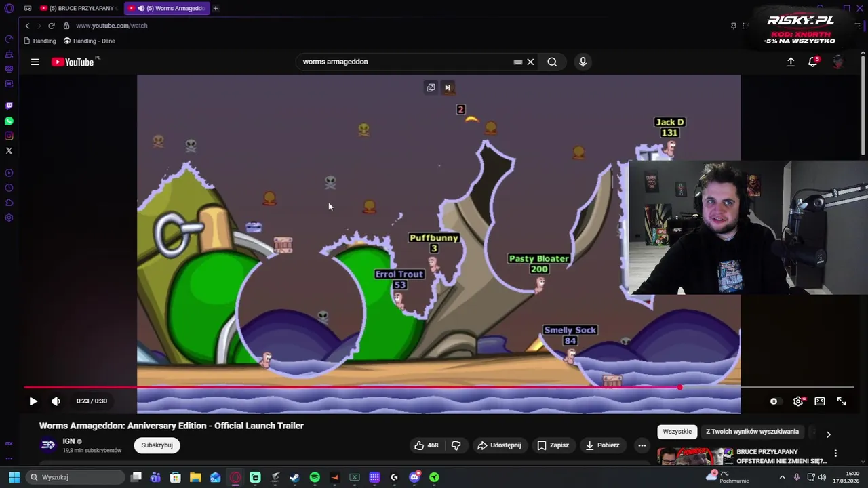Select the Worms Armageddon browser tab
The image size is (868, 488).
[167, 8]
